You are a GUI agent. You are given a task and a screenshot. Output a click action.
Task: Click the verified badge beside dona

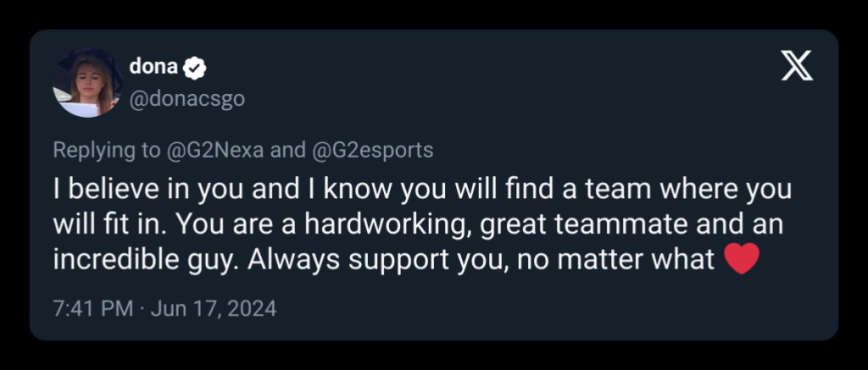point(194,68)
